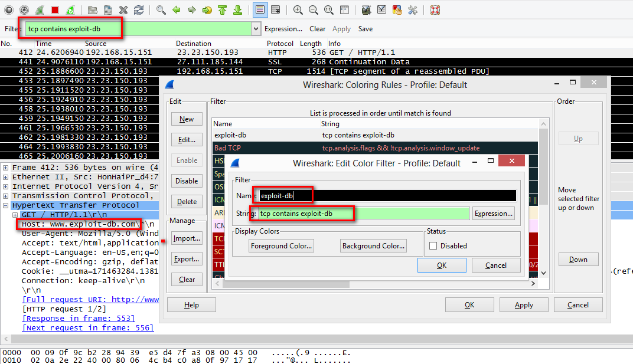Open a capture file

click(93, 10)
